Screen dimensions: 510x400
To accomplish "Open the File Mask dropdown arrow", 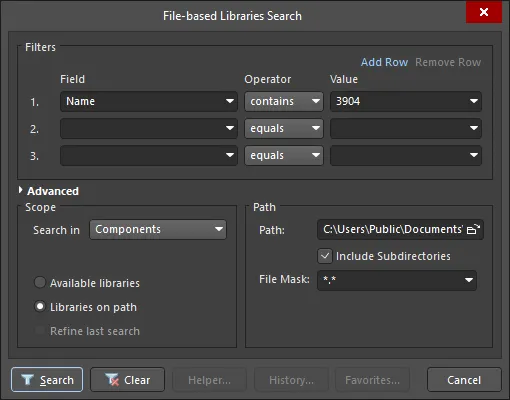I will (x=469, y=280).
